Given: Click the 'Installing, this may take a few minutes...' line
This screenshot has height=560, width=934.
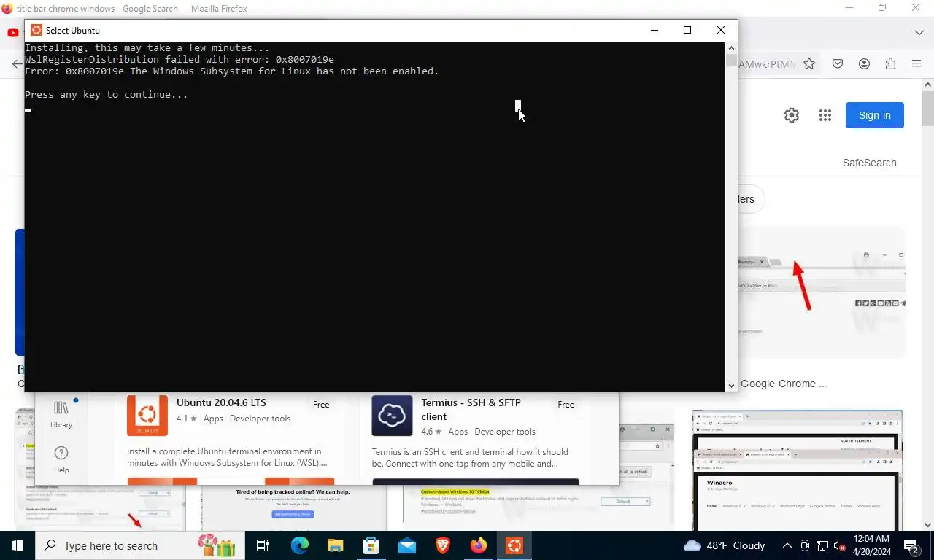Looking at the screenshot, I should [x=147, y=48].
